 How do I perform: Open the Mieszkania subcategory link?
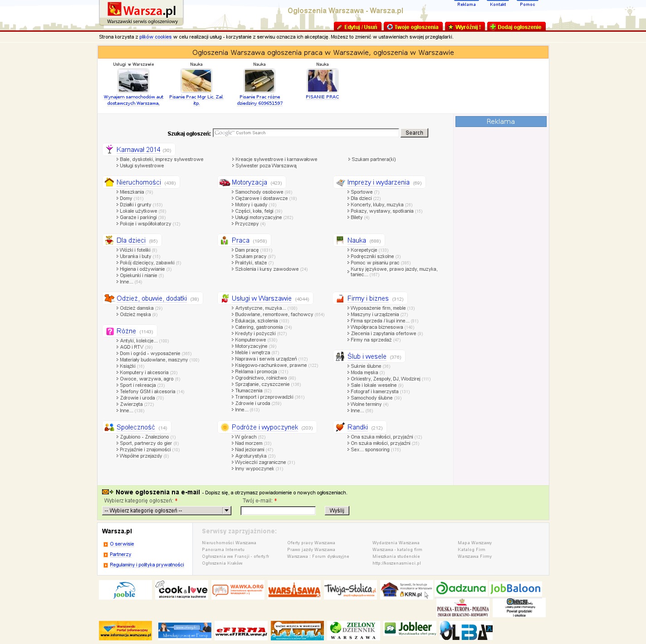point(132,192)
